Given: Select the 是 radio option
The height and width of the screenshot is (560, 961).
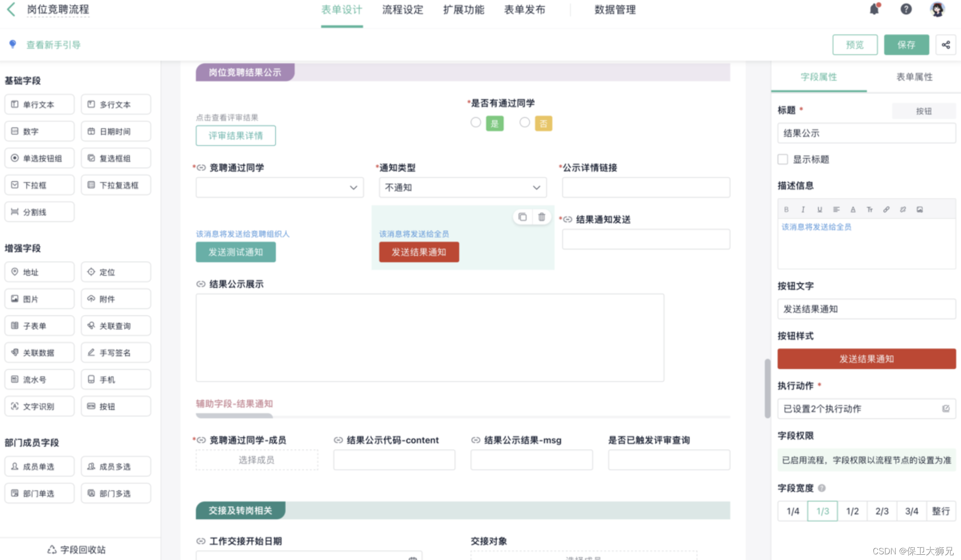Looking at the screenshot, I should (476, 123).
